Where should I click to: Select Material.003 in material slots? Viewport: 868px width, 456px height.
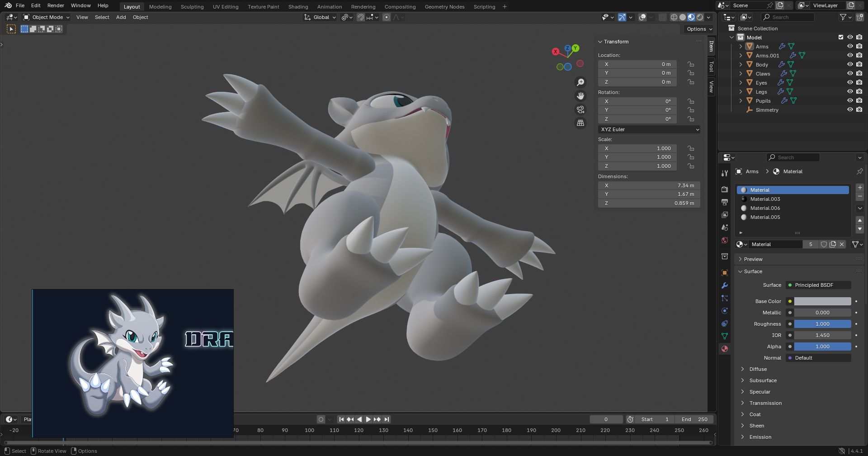[793, 199]
